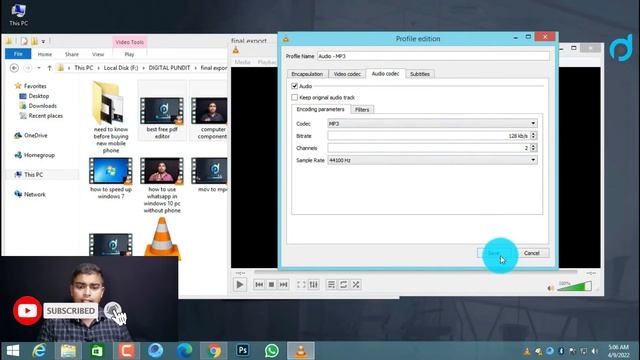Switch to Filters sub-tab
This screenshot has width=640, height=360.
[362, 109]
